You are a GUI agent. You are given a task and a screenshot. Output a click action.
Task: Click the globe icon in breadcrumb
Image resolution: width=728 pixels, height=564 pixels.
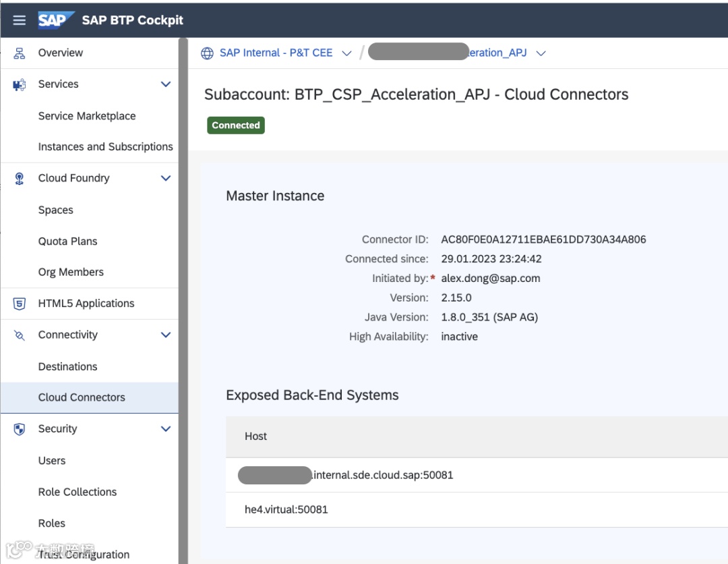[208, 53]
